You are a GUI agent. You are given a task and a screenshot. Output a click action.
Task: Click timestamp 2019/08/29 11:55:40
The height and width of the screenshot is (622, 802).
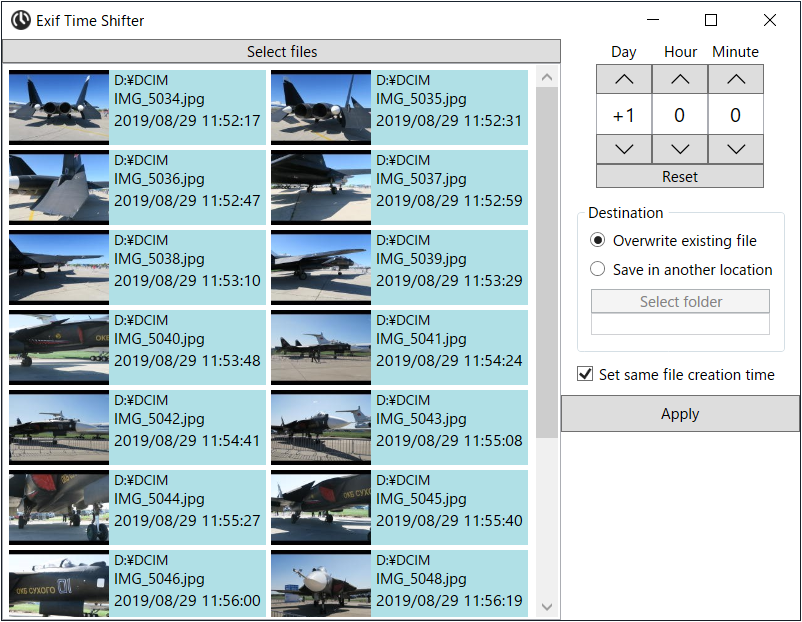point(449,521)
